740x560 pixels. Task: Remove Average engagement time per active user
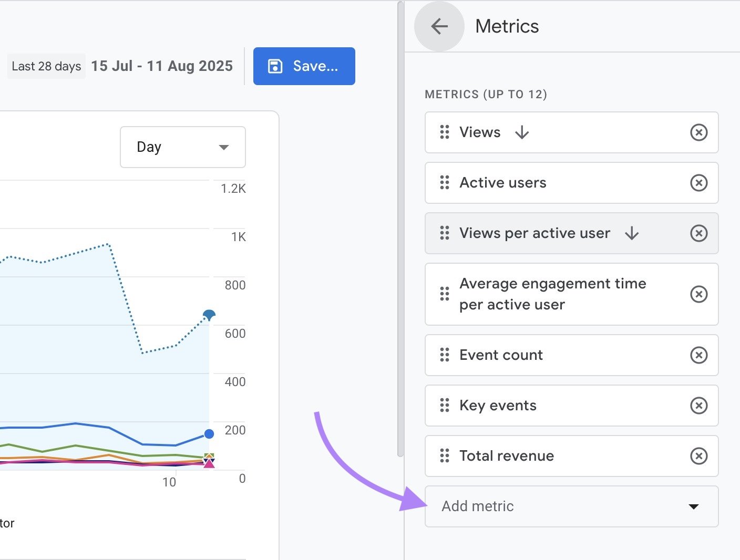click(x=698, y=294)
